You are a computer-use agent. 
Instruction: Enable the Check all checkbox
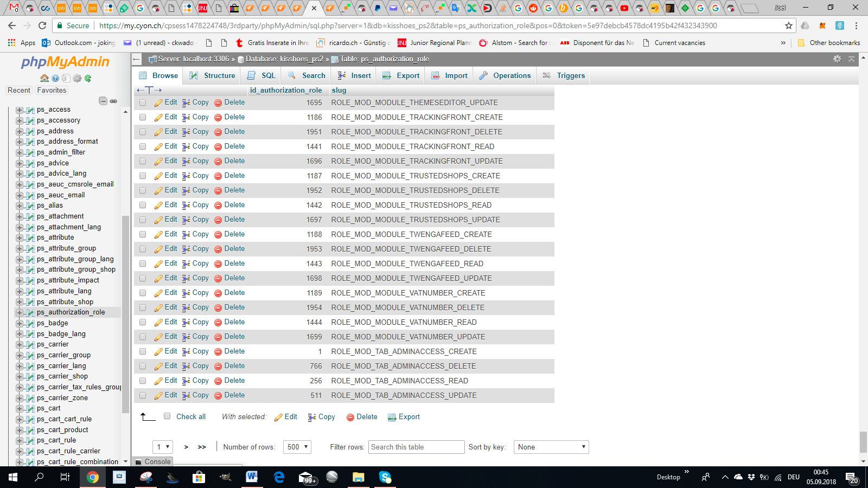tap(167, 416)
